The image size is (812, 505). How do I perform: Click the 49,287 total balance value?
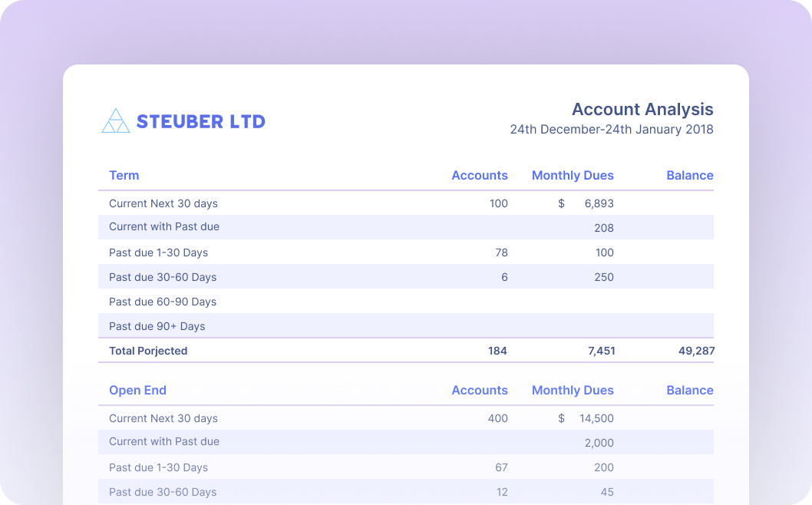(x=695, y=351)
